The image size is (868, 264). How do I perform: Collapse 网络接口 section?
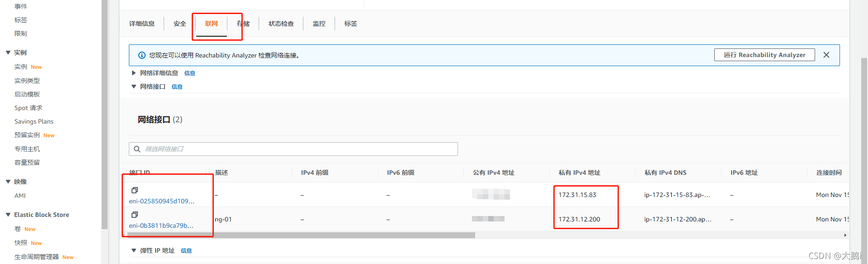click(133, 86)
